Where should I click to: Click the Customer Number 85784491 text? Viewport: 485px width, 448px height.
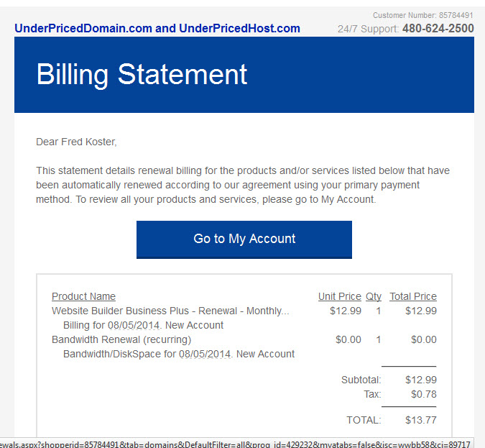(422, 15)
